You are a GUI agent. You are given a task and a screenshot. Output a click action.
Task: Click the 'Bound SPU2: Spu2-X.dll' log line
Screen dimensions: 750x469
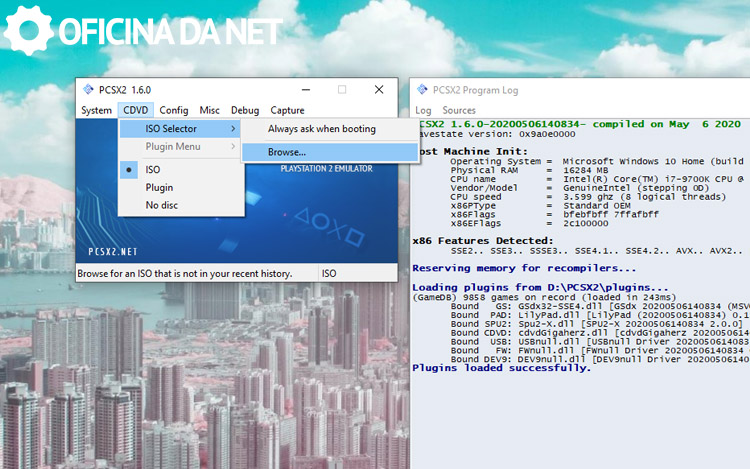(596, 324)
